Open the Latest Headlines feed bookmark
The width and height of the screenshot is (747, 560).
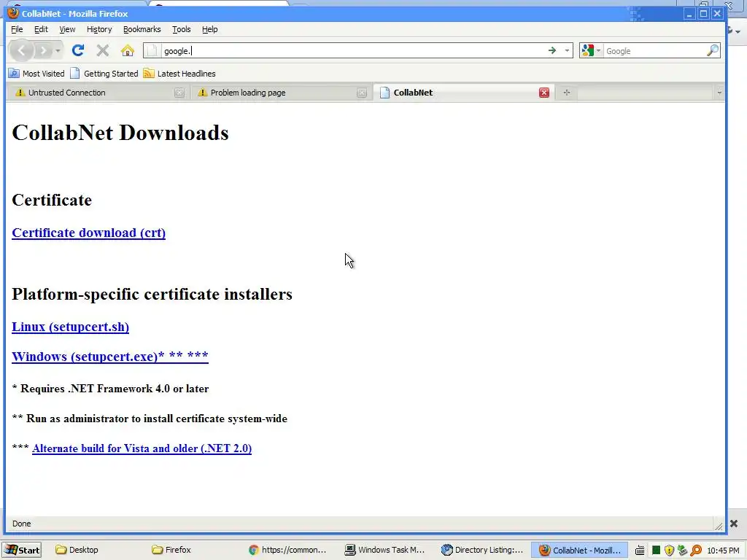coord(179,74)
